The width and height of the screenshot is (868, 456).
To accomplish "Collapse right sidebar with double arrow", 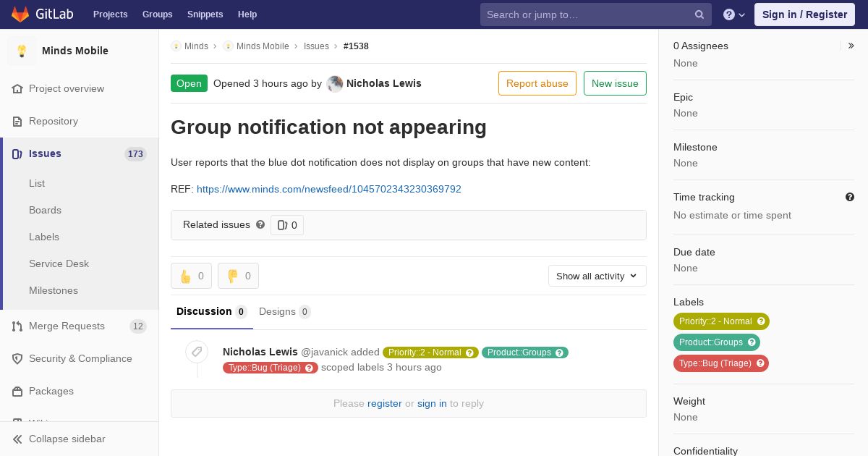I will tap(851, 46).
